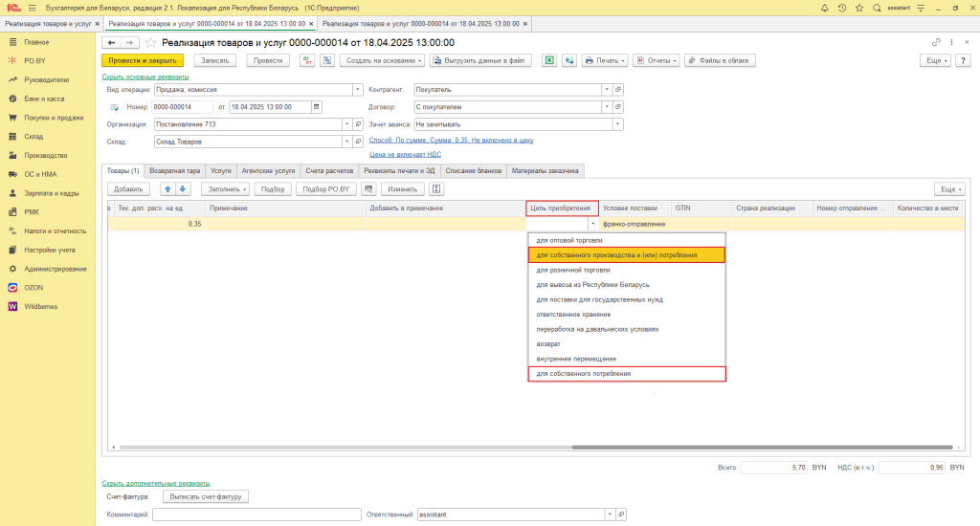This screenshot has width=980, height=526.
Task: Open favorites star in title bar
Action: pos(859,8)
